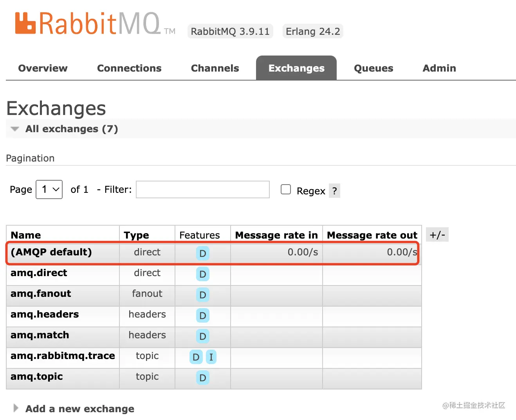Click the D feature badge for amq.match

pos(202,336)
